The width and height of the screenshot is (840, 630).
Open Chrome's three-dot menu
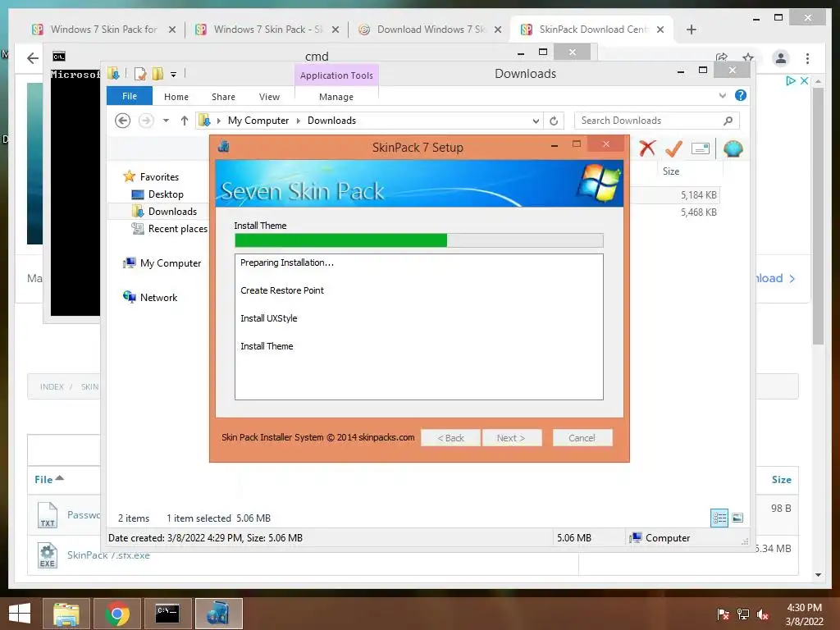(807, 58)
